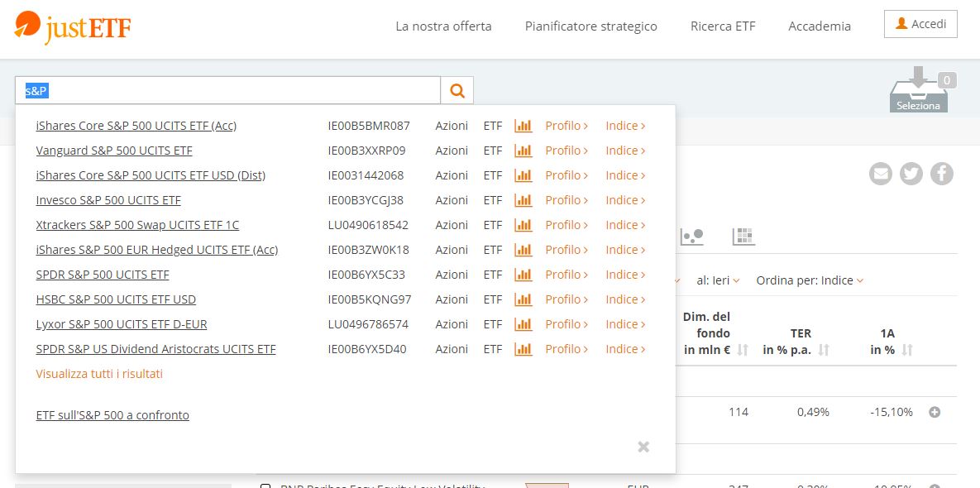The width and height of the screenshot is (980, 488).
Task: Click the TER value 0,49%
Action: point(813,413)
